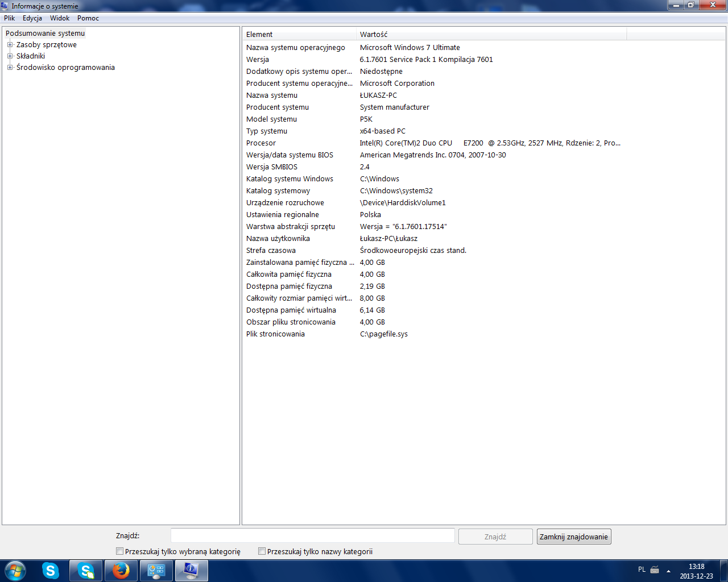Select the Zasoby sprzętowe tree item
The image size is (728, 582).
[x=47, y=44]
